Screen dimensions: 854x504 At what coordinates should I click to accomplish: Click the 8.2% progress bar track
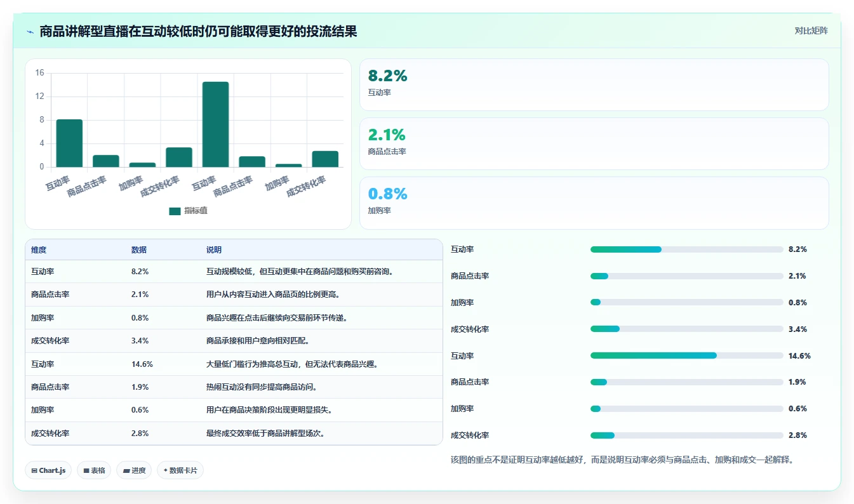click(686, 249)
